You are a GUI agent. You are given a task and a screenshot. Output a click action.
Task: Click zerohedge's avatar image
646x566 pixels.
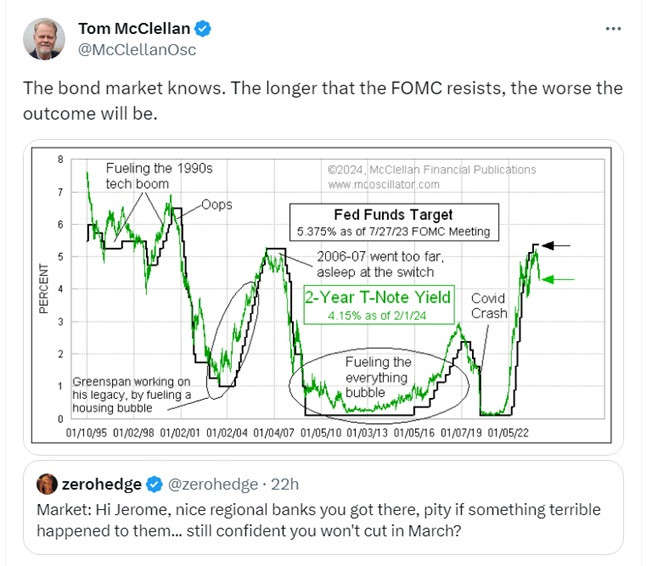(x=47, y=484)
